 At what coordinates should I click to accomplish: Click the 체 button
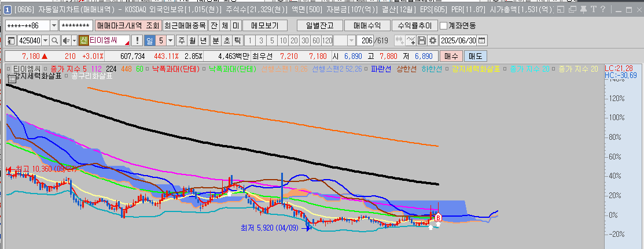(x=225, y=26)
